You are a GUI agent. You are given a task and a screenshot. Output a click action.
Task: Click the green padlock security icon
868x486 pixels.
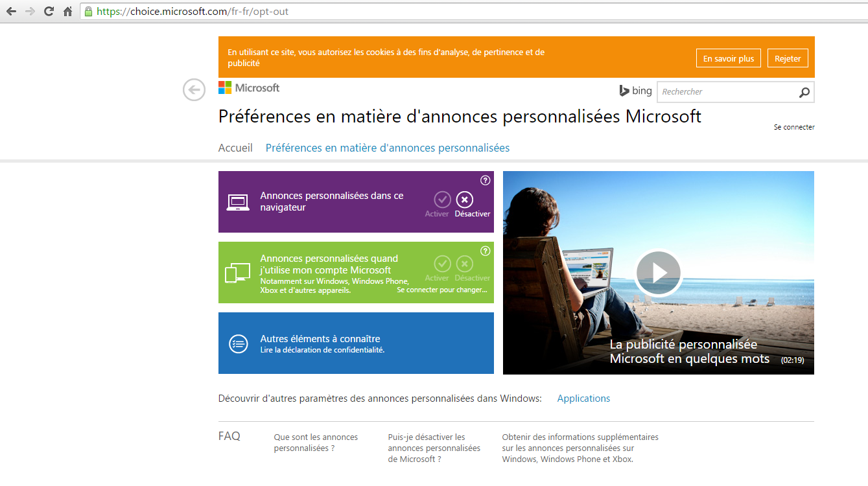click(88, 11)
